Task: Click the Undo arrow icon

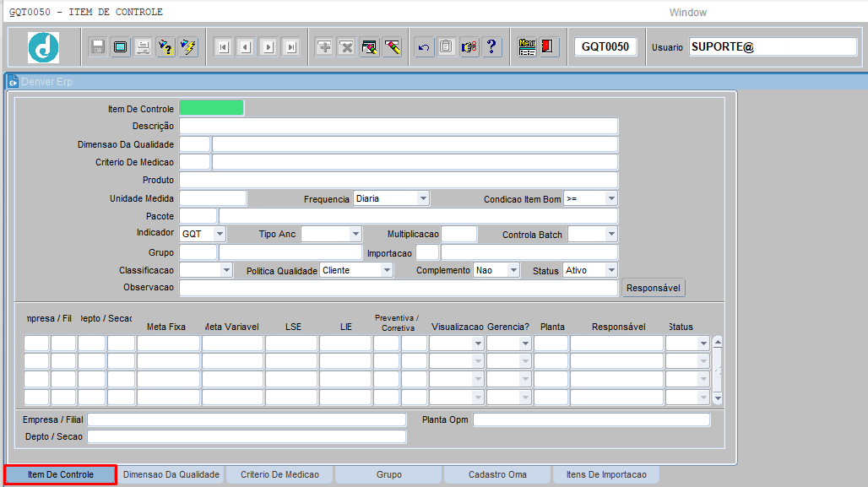Action: [x=424, y=47]
